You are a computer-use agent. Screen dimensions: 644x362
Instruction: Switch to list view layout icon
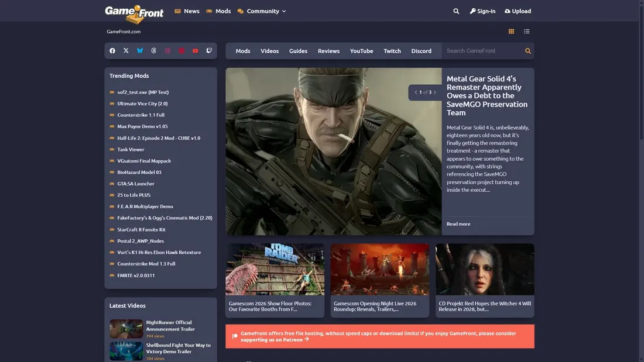[526, 31]
